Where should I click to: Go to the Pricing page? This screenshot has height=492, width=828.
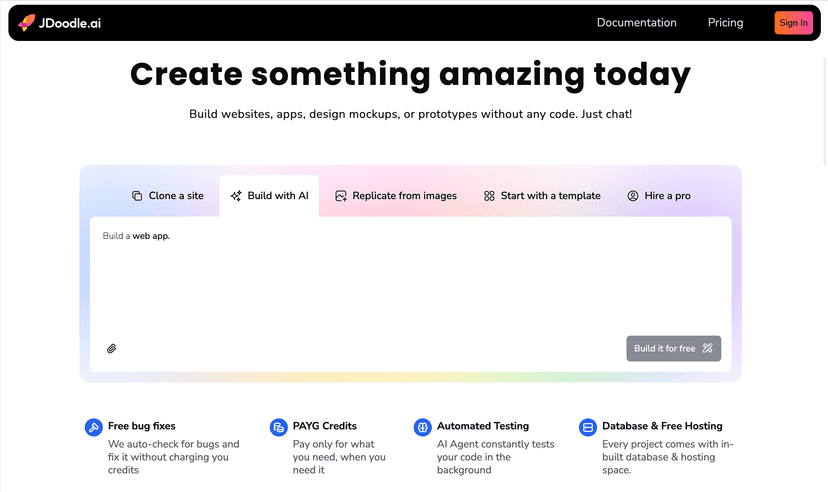(x=725, y=22)
